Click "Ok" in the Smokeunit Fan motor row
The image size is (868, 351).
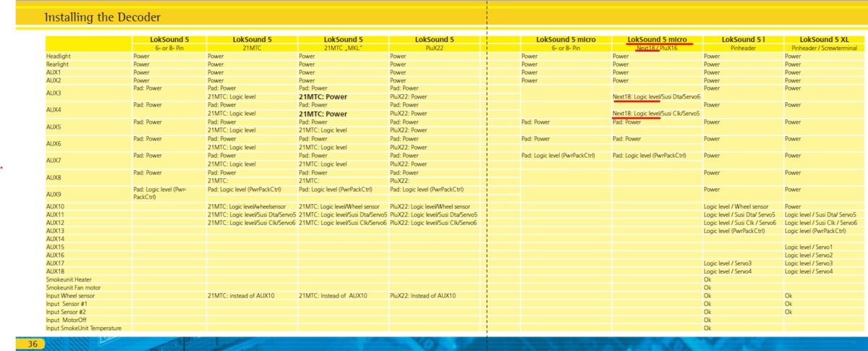click(707, 287)
